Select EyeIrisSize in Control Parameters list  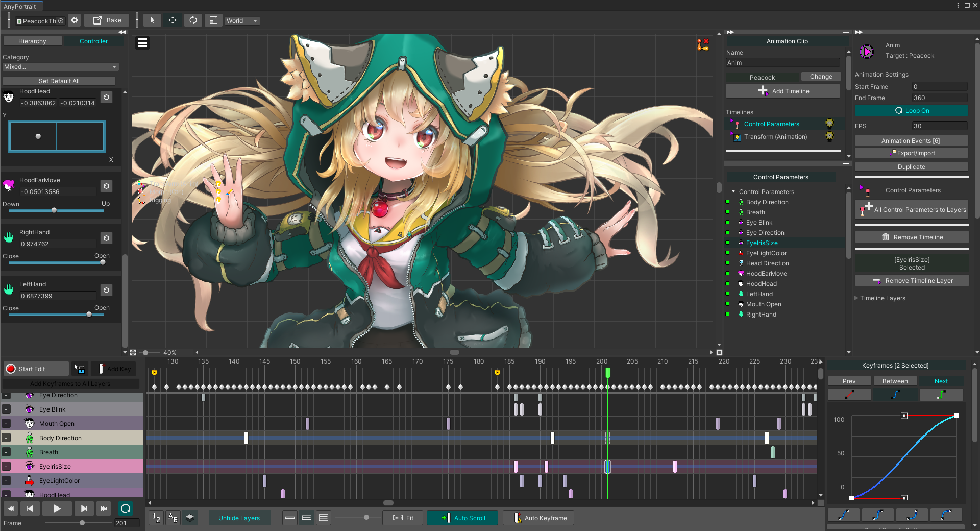click(762, 243)
